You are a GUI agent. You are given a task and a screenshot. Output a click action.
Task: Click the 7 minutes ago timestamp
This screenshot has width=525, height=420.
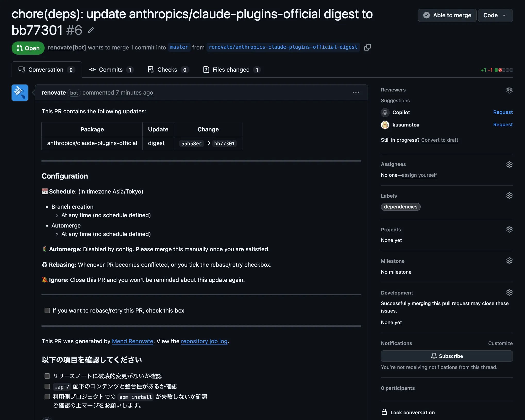pyautogui.click(x=134, y=93)
